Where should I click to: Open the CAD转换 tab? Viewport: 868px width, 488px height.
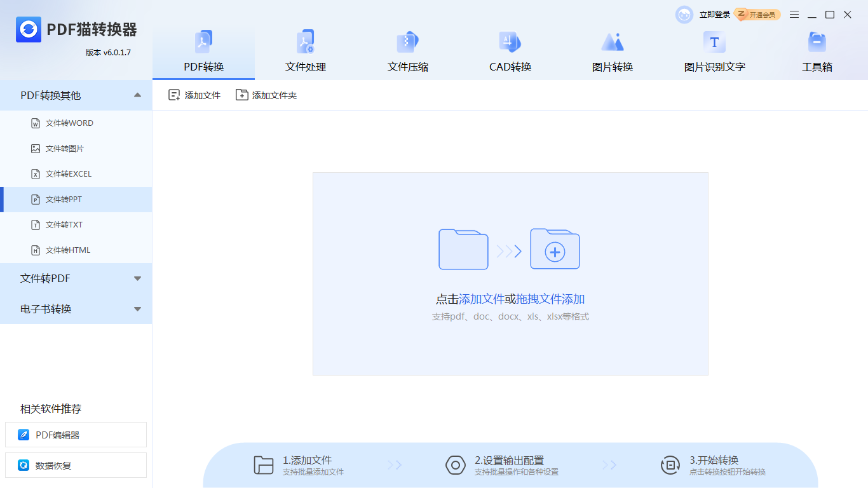click(510, 53)
